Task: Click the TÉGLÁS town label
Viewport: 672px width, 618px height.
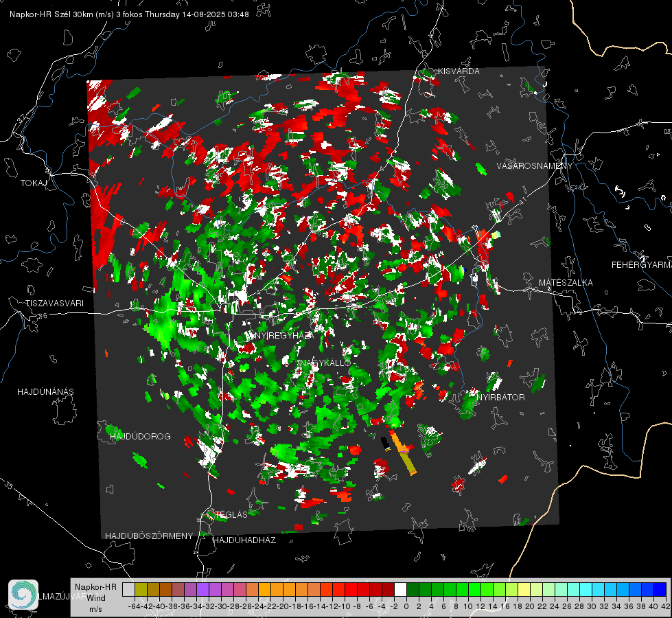Action: pos(231,514)
